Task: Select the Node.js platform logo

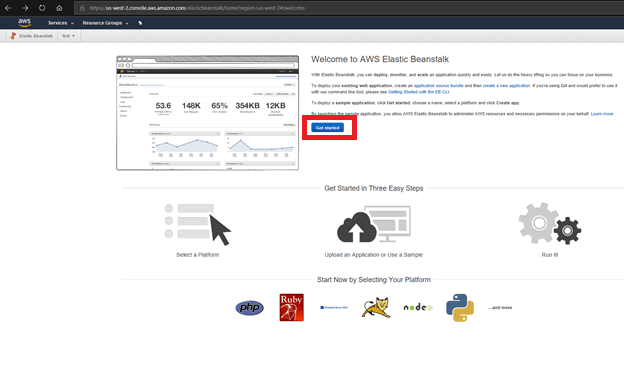Action: (418, 308)
